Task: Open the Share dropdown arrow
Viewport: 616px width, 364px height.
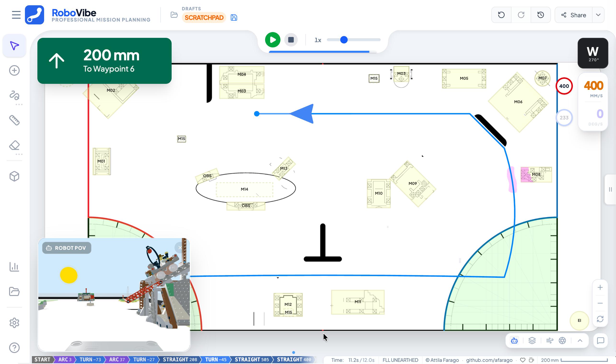Action: point(598,15)
